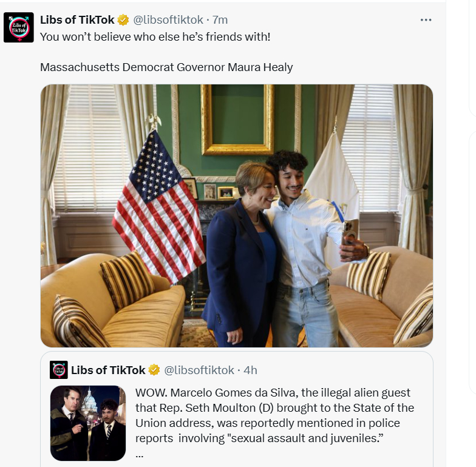476x467 pixels.
Task: Open the Libs of TikTok display name link
Action: [77, 20]
